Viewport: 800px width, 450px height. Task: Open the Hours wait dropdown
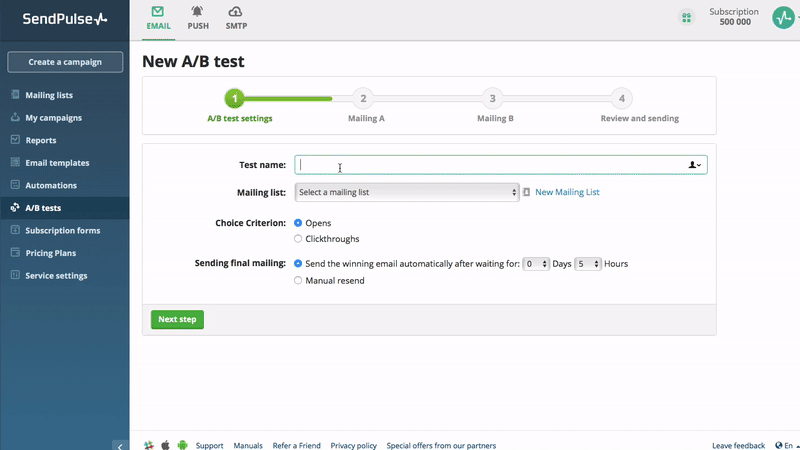click(588, 264)
